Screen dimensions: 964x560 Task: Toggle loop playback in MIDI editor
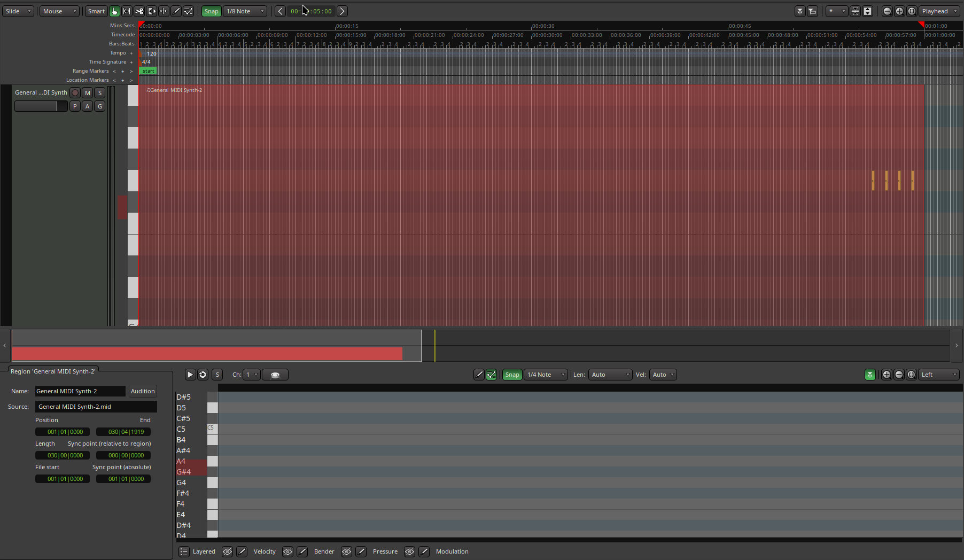click(x=203, y=375)
